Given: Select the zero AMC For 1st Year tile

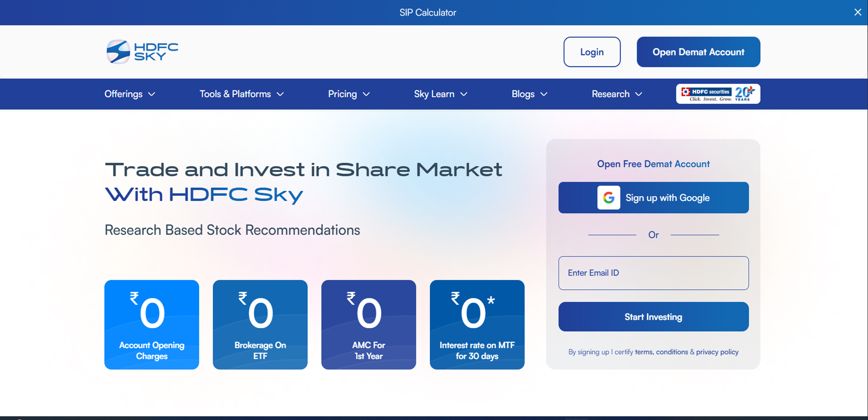Looking at the screenshot, I should tap(369, 324).
